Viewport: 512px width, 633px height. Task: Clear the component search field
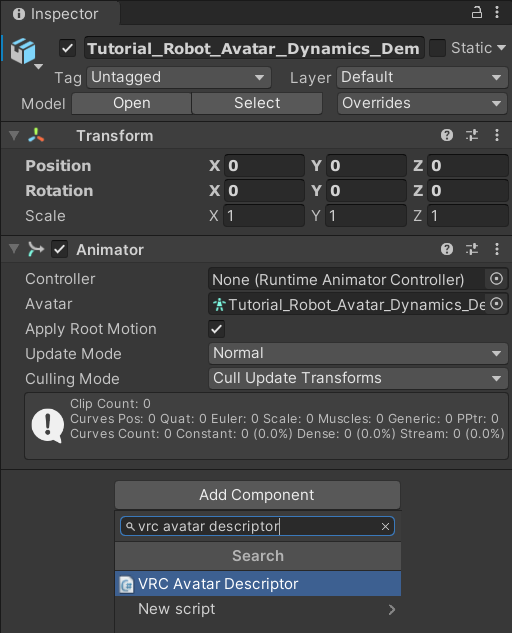coord(385,526)
